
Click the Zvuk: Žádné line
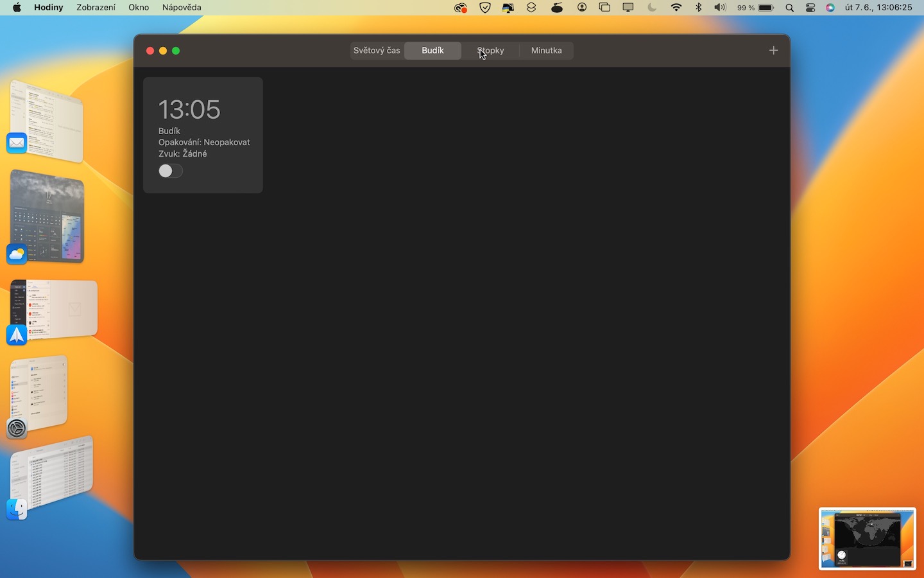183,153
